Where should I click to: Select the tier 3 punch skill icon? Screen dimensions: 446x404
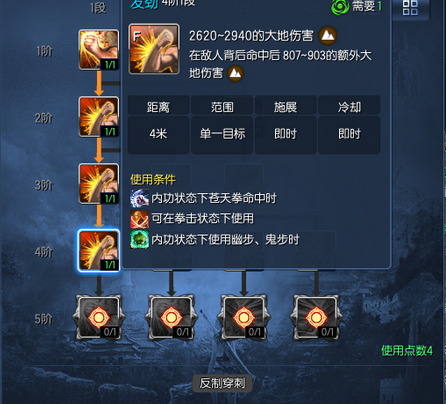pyautogui.click(x=99, y=184)
